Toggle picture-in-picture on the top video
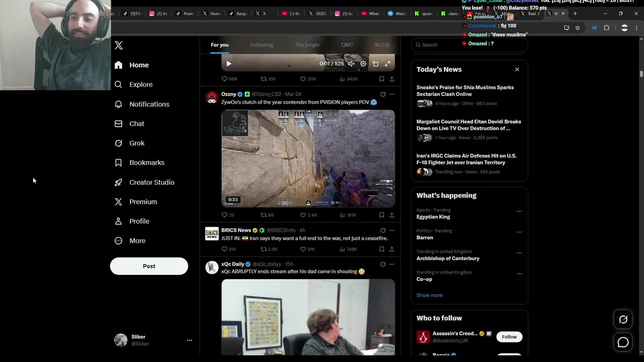This screenshot has height=362, width=644. [375, 64]
